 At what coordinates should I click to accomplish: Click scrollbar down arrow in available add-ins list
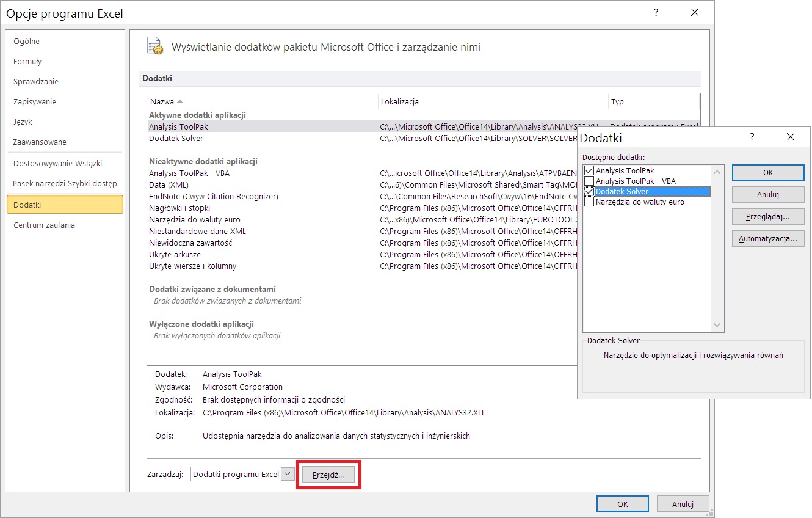pos(717,326)
